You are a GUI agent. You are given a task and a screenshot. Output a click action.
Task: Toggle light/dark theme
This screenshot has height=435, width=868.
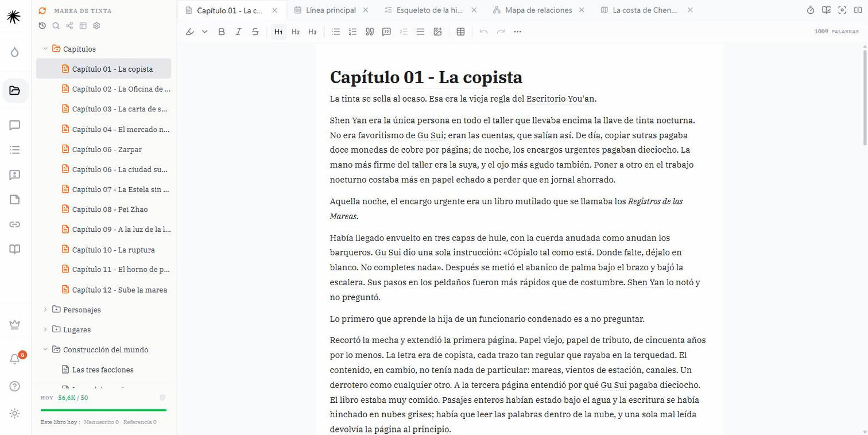click(x=15, y=413)
